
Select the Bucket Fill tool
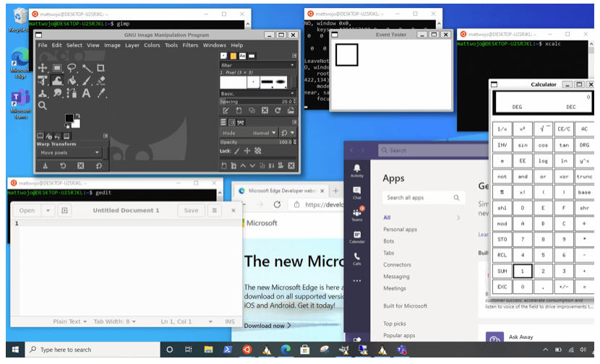pos(72,81)
